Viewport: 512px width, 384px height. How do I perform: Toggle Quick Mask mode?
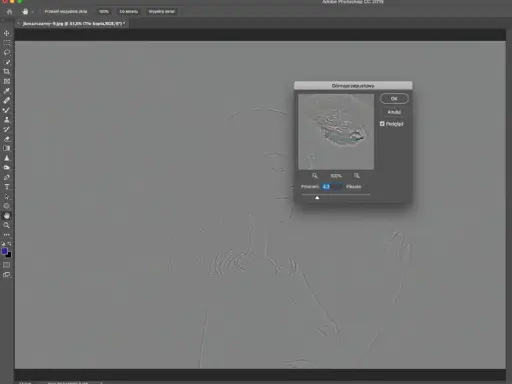(7, 265)
